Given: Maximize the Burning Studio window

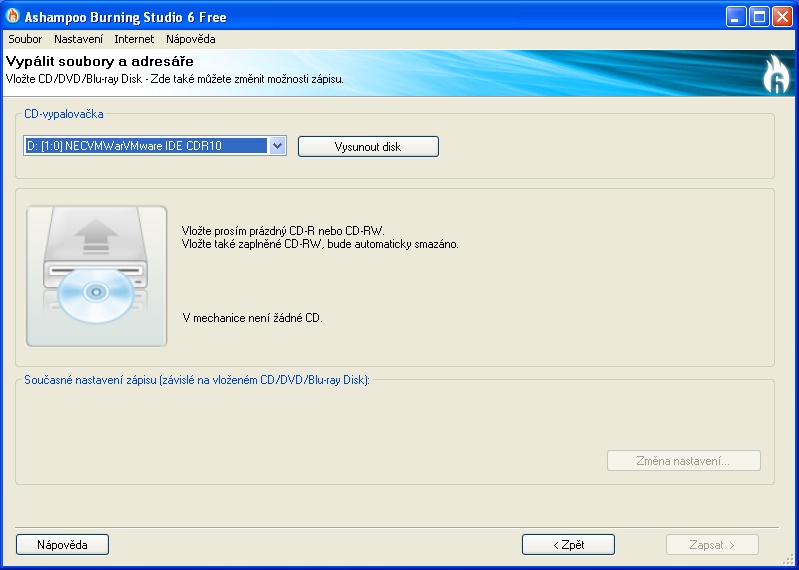Looking at the screenshot, I should (x=758, y=17).
